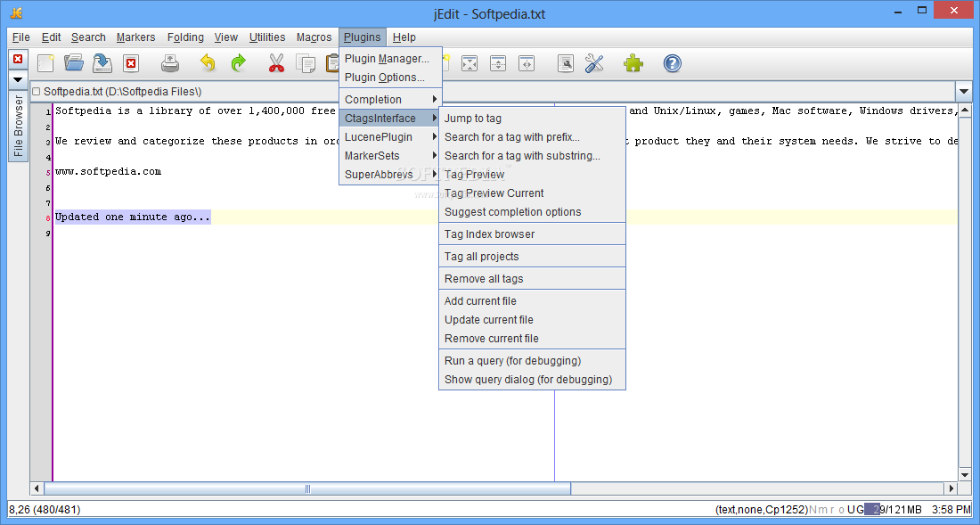This screenshot has width=980, height=525.
Task: Open Plugin Manager puzzle piece icon
Action: tap(633, 63)
